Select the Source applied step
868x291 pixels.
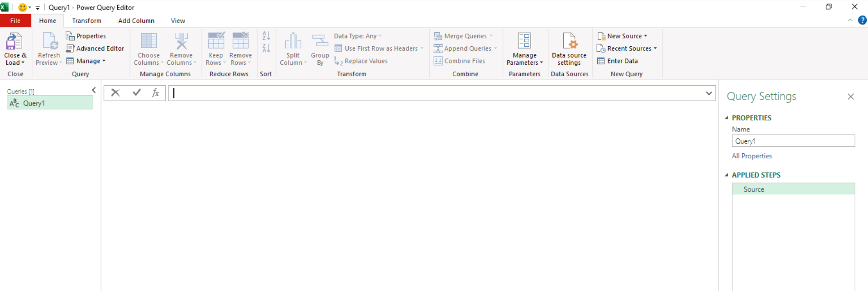[793, 189]
